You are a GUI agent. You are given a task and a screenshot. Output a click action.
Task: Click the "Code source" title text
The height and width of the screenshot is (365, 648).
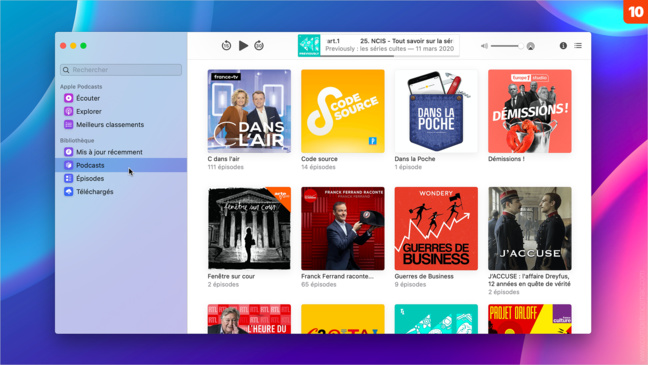[319, 159]
